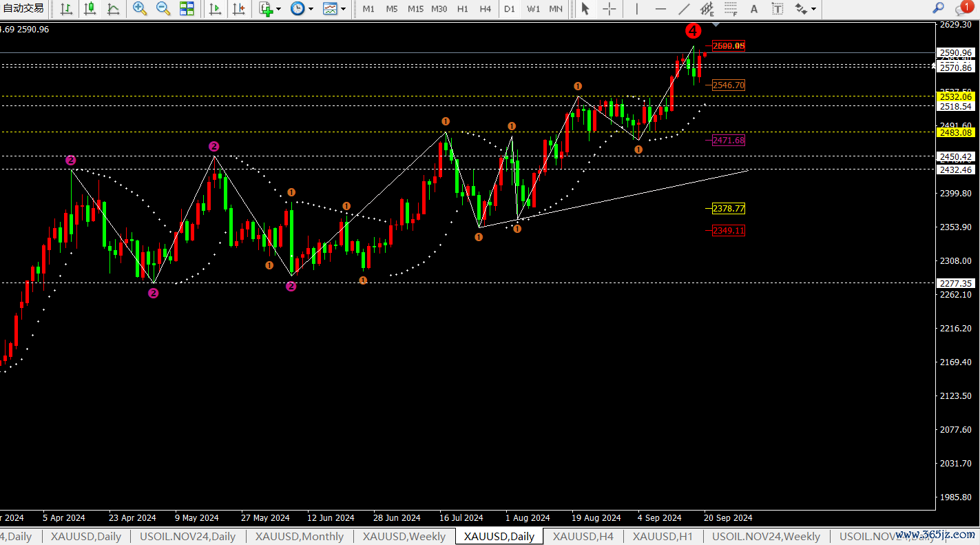Click the 2277.35 price axis tag

[x=957, y=283]
